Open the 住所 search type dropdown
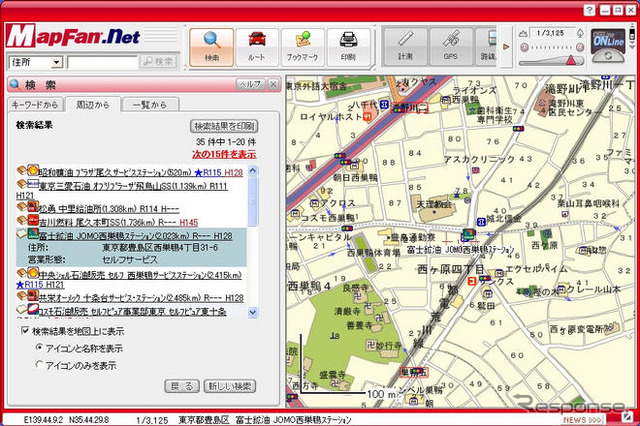The image size is (640, 426). coord(56,62)
